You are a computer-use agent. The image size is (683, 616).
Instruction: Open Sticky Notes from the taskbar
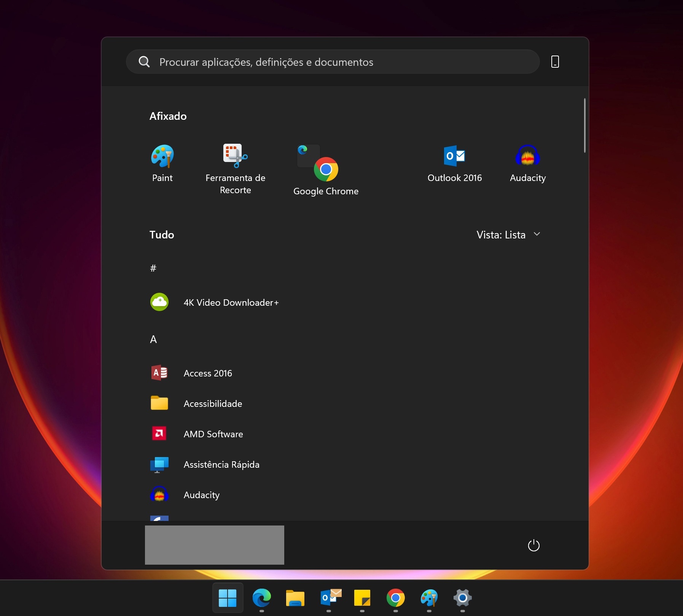362,598
